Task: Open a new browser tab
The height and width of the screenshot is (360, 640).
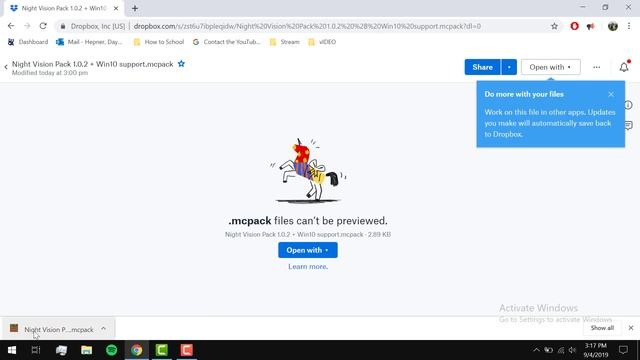Action: [x=135, y=8]
